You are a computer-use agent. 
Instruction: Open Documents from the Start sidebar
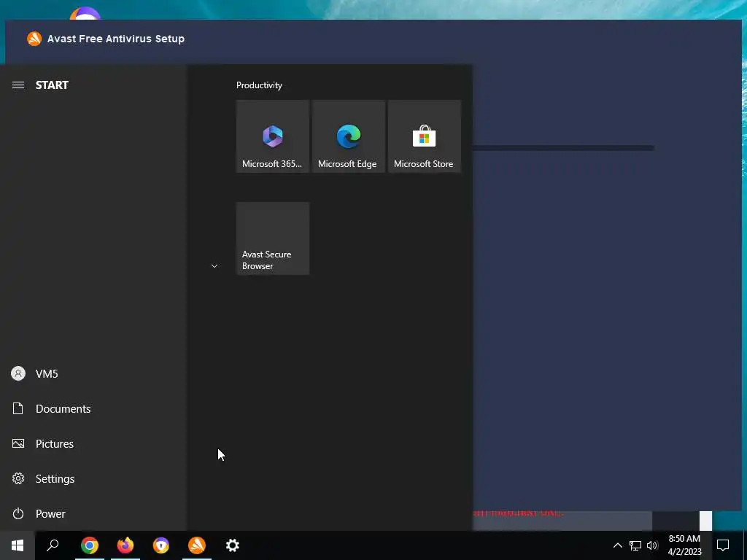pyautogui.click(x=93, y=408)
